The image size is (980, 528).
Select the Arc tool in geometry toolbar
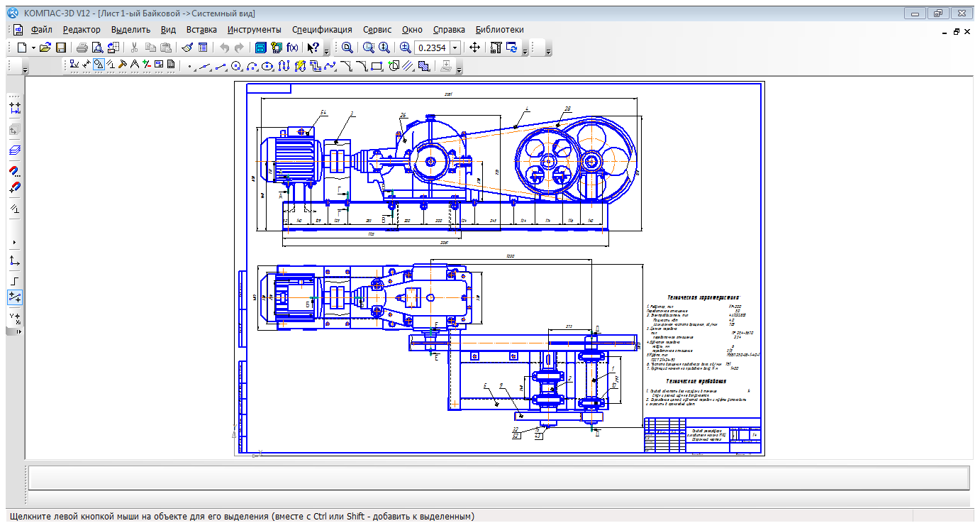pos(252,66)
